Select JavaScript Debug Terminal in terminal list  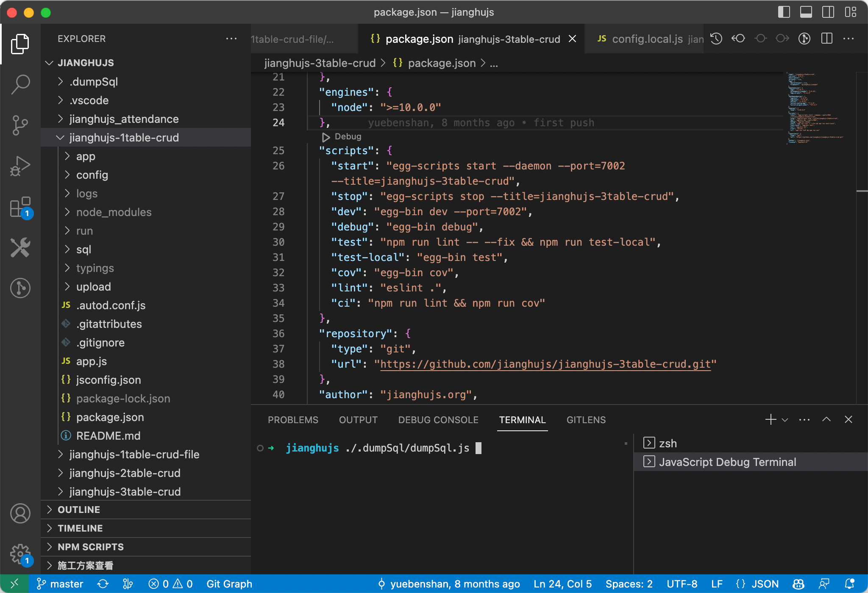[728, 462]
